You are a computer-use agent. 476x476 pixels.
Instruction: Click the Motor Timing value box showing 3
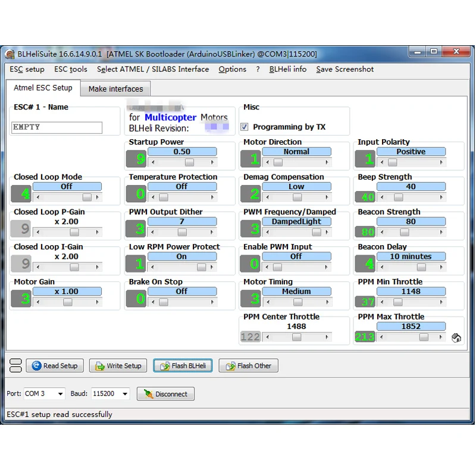coord(250,299)
